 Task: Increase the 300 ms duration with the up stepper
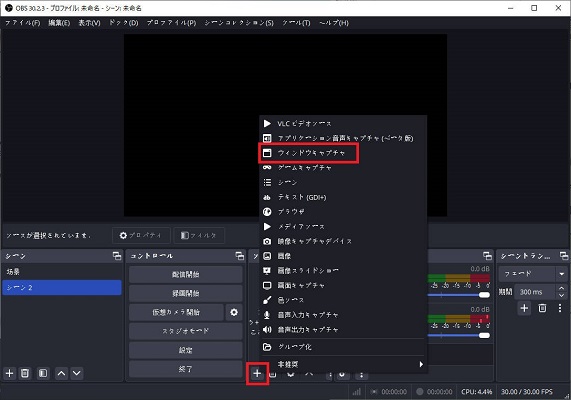pyautogui.click(x=561, y=288)
